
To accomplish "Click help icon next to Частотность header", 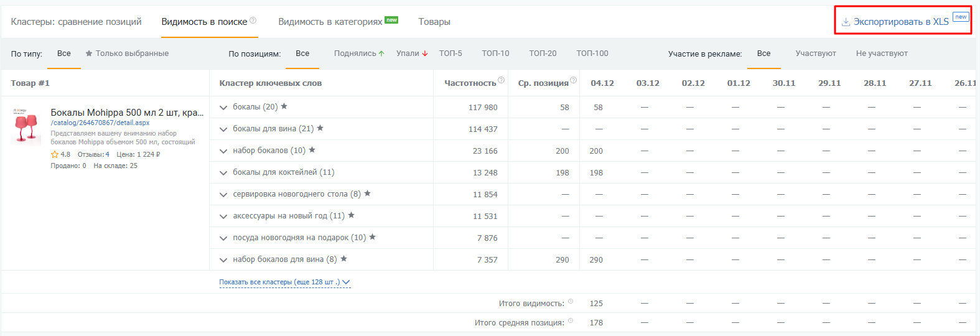I will [x=502, y=80].
